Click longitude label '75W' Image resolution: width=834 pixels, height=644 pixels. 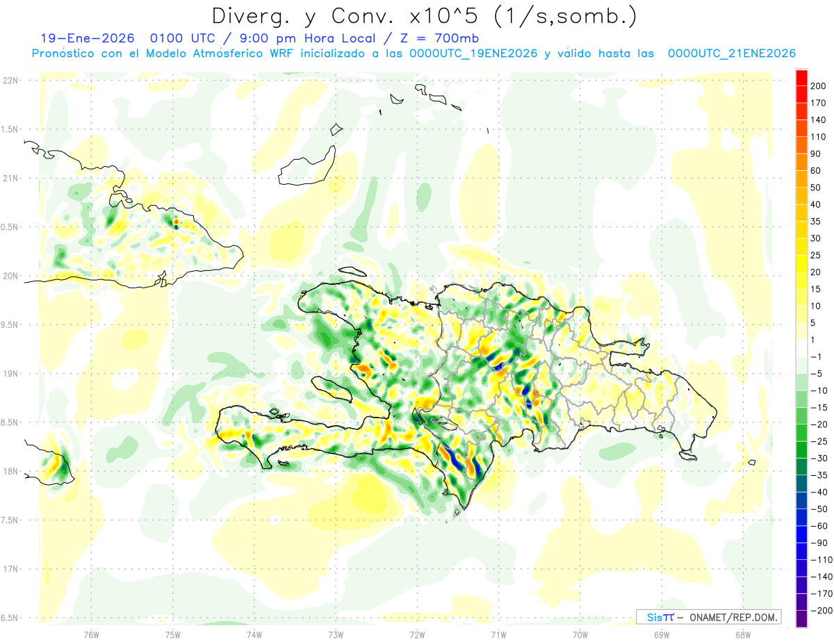tap(173, 634)
